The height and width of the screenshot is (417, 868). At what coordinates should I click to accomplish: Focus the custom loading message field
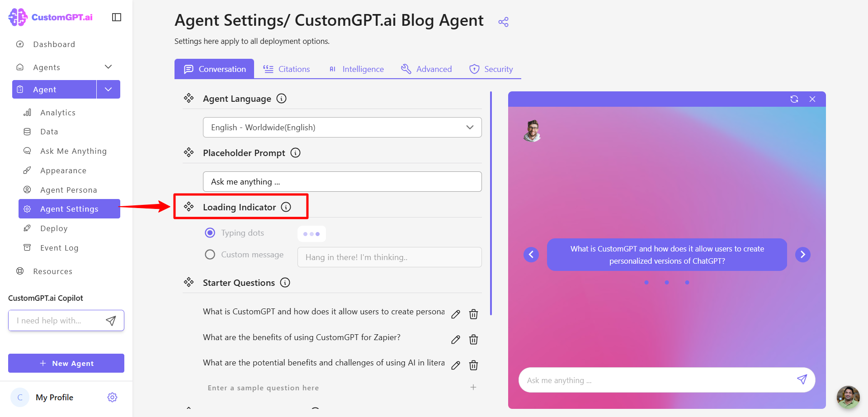pos(389,257)
